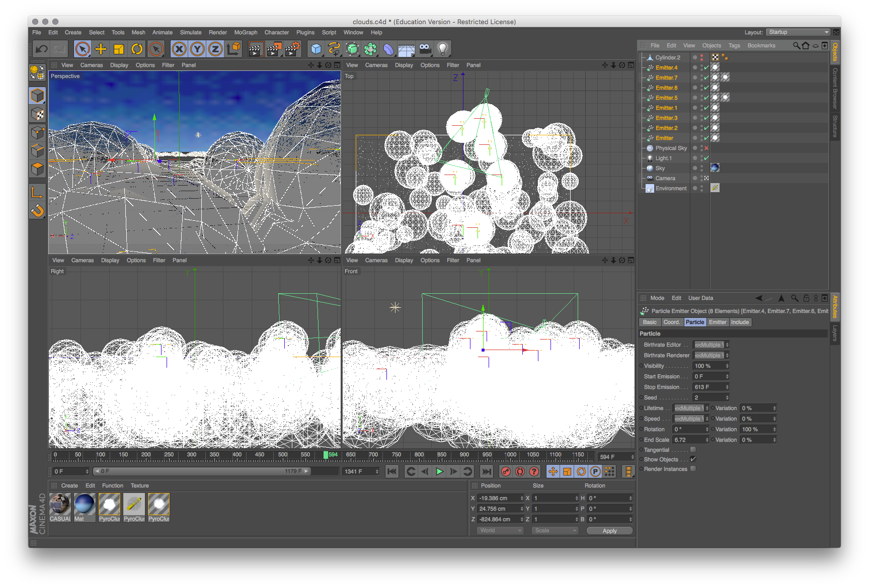Select Physical Sky in object list
The image size is (869, 588).
pos(671,148)
